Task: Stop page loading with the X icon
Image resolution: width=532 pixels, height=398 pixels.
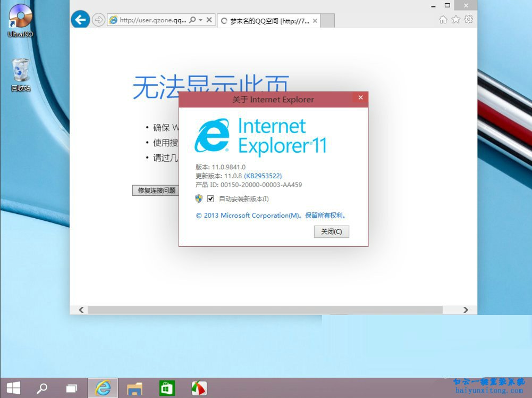Action: (209, 20)
